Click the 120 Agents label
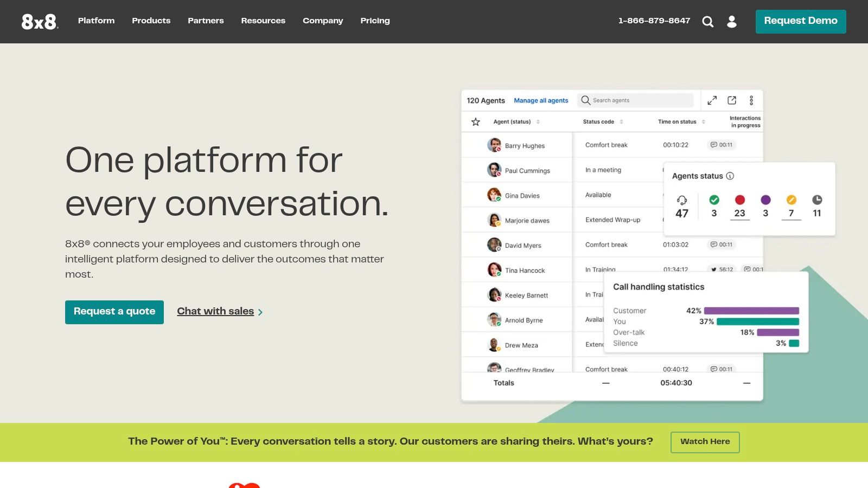The height and width of the screenshot is (488, 868). coord(486,100)
